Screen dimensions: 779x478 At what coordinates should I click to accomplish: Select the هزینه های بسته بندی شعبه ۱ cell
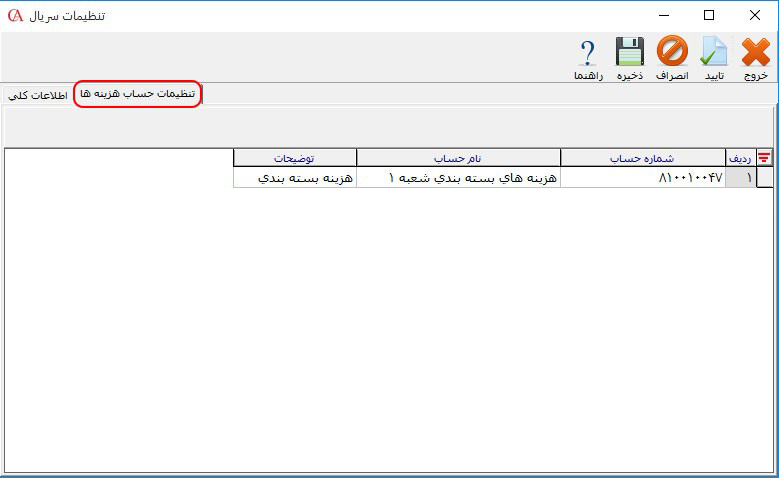(x=458, y=177)
